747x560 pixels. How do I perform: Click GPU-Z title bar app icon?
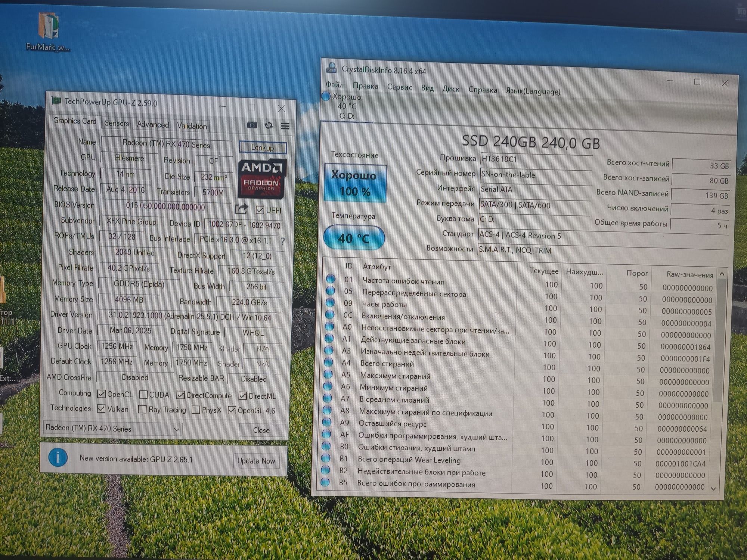pos(56,100)
